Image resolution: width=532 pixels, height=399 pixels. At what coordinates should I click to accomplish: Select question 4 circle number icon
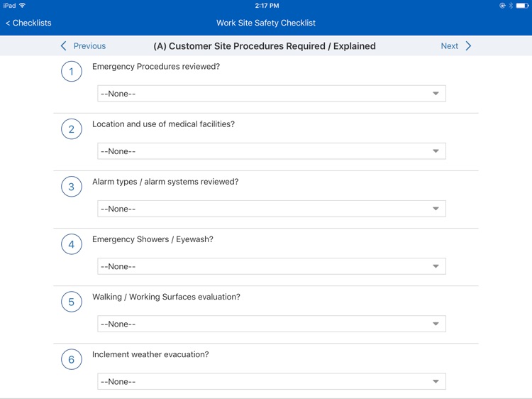coord(71,244)
